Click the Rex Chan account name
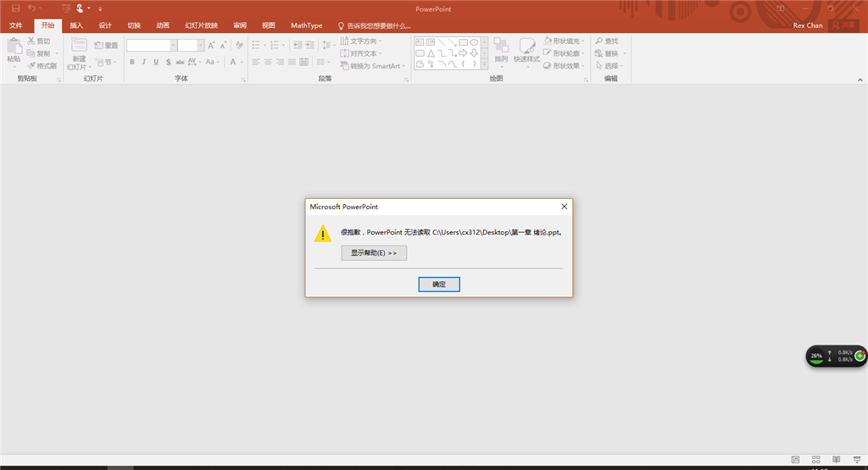 [808, 25]
